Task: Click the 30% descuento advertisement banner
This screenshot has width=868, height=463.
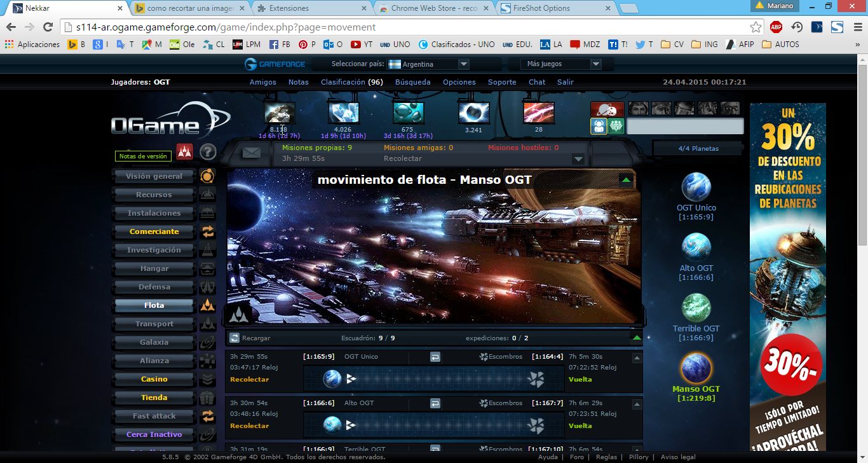Action: (788, 278)
